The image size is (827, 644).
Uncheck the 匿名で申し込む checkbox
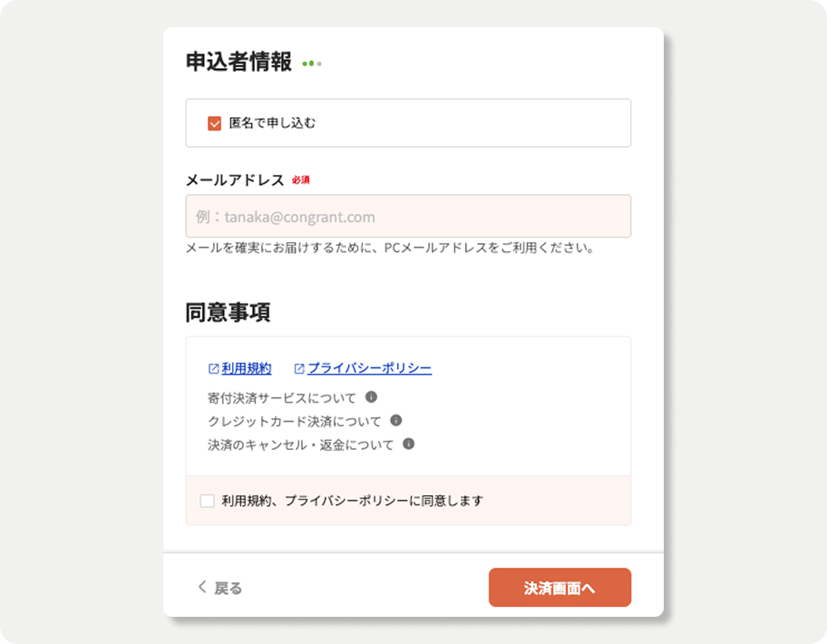[x=214, y=123]
